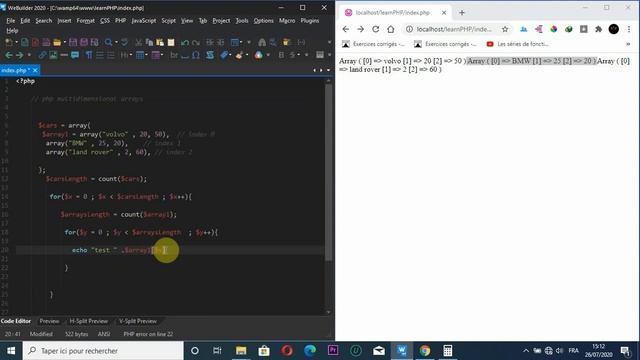Click the Color picker wheel icon
The image size is (640, 360).
pyautogui.click(x=259, y=55)
